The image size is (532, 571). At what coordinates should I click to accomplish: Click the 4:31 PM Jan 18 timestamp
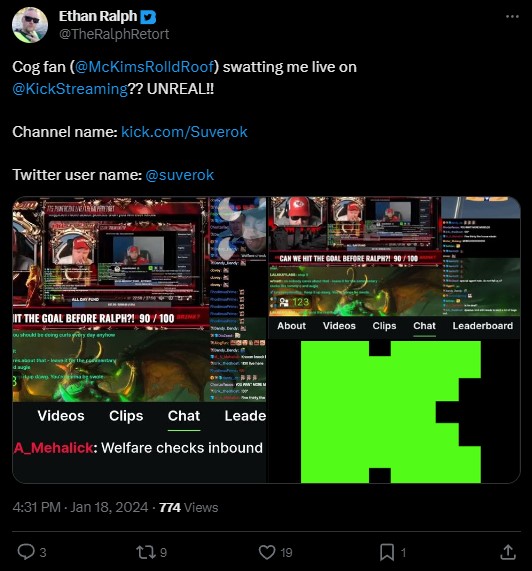point(80,508)
